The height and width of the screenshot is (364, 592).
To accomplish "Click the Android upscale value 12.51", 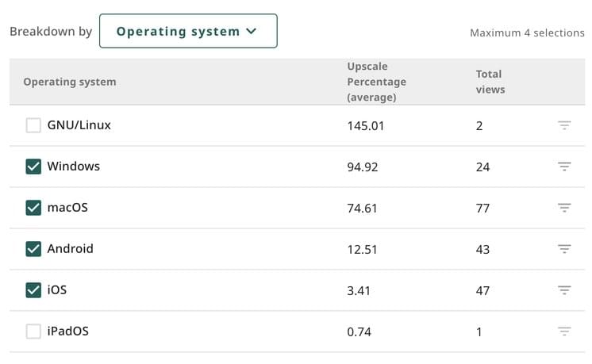I will pos(363,249).
